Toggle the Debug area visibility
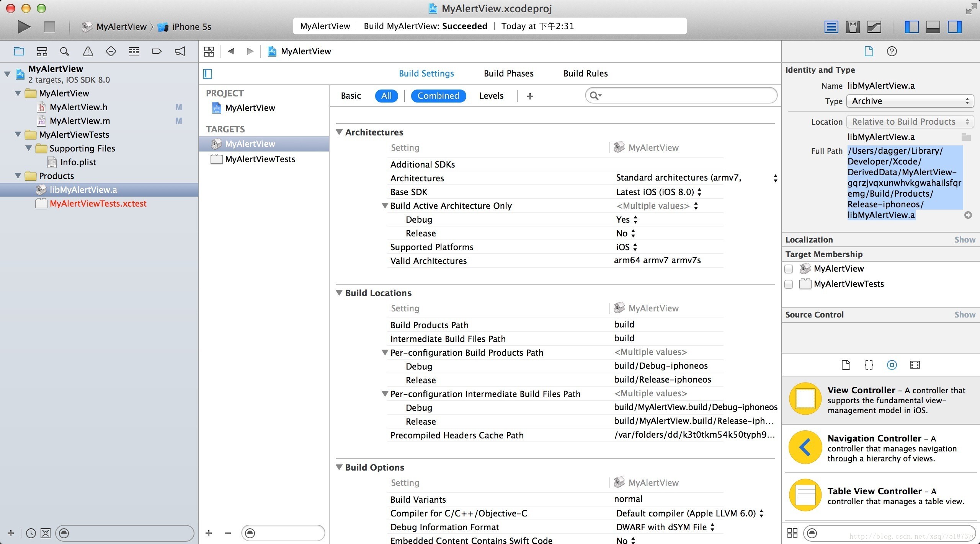 (x=933, y=27)
